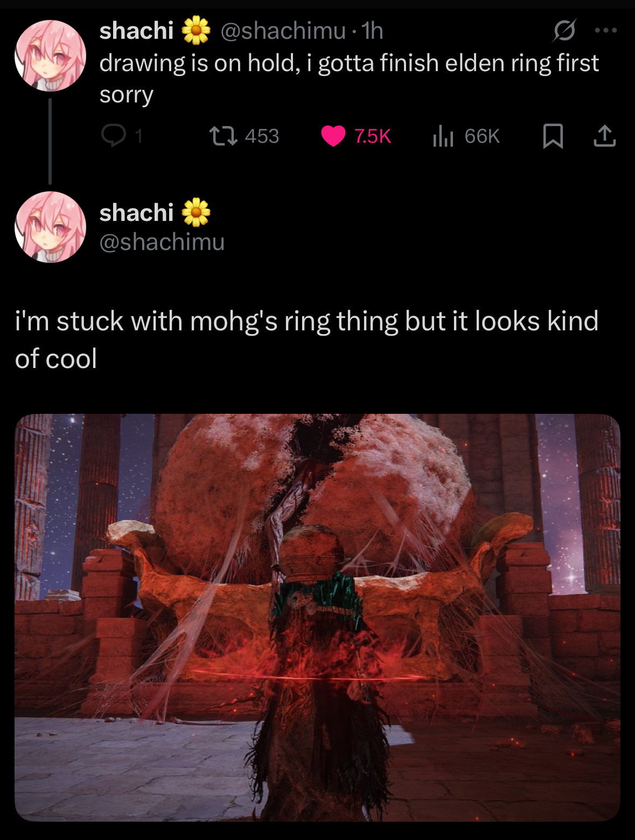
Task: Click shachi display name in first tweet
Action: 136,31
